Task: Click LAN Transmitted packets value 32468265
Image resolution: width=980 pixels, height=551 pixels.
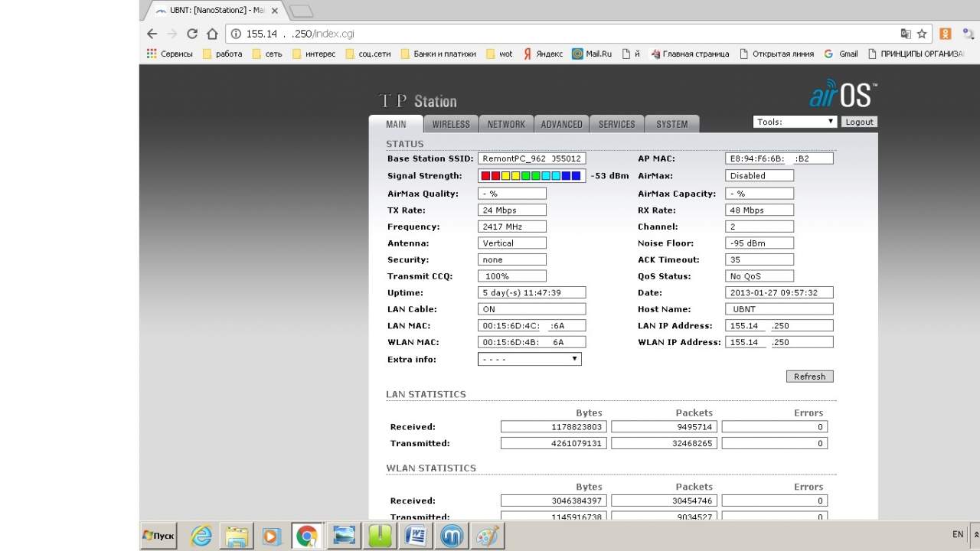Action: [665, 443]
